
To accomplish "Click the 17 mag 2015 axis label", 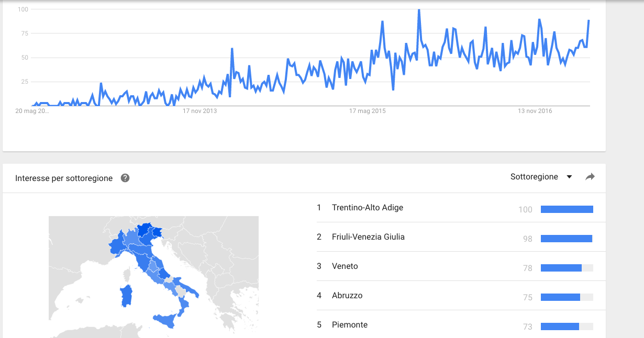I will pyautogui.click(x=368, y=111).
